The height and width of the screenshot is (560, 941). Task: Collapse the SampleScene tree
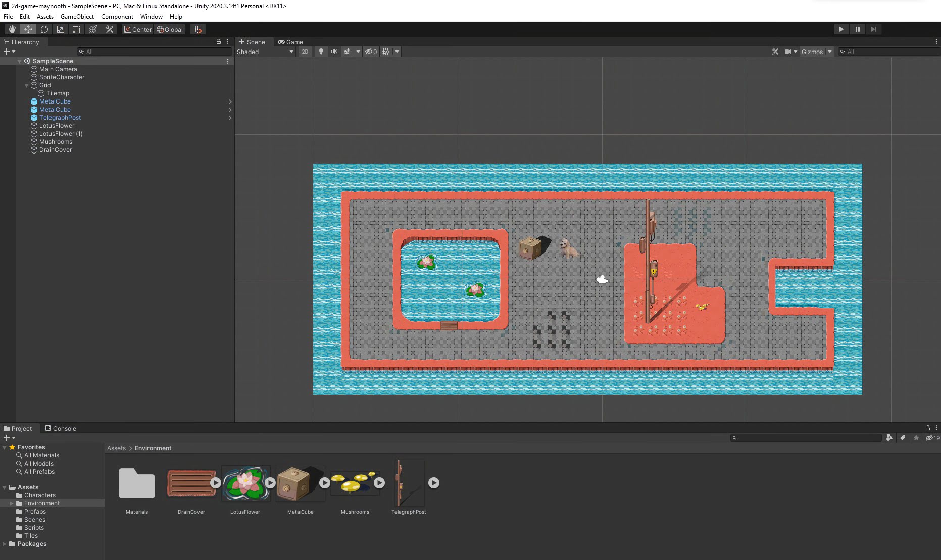coord(19,61)
